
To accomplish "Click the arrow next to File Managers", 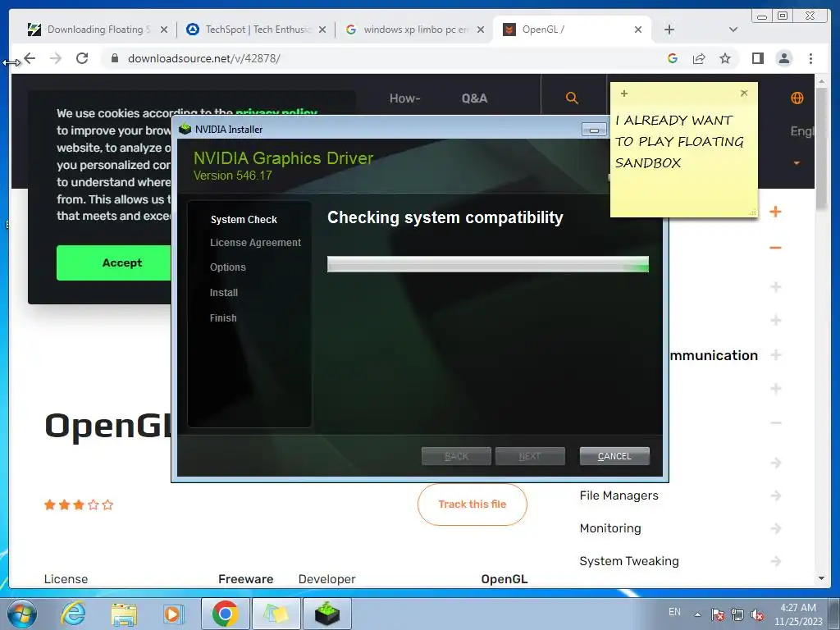I will 776,495.
